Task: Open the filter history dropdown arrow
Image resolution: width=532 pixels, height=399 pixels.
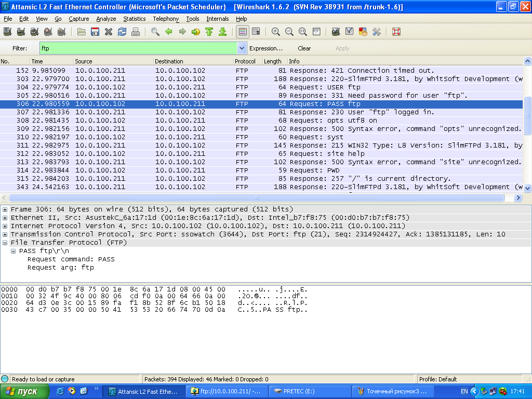Action: [x=242, y=48]
